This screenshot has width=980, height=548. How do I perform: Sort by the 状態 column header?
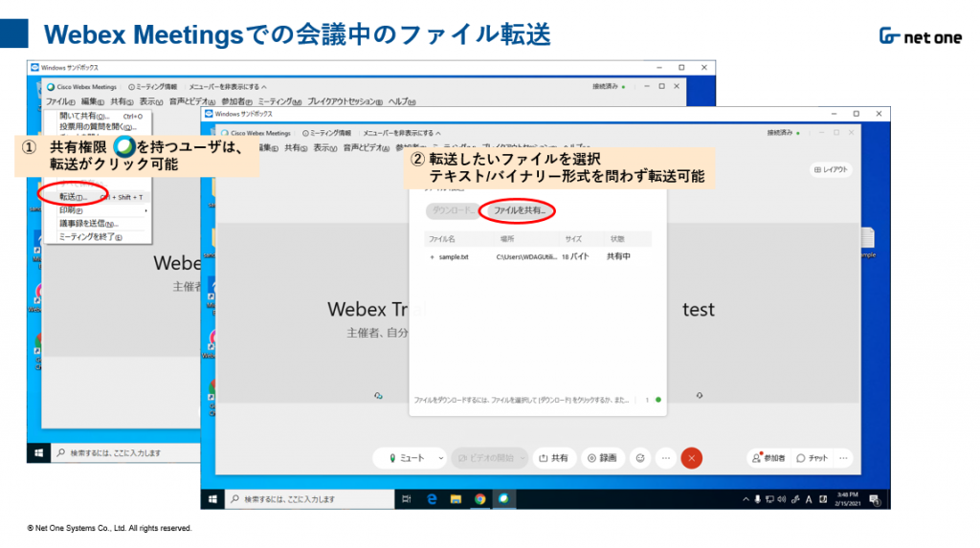tap(617, 239)
